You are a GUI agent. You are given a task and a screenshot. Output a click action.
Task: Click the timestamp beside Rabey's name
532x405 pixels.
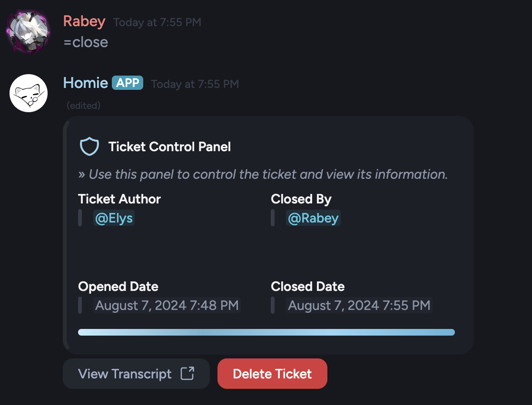point(158,22)
